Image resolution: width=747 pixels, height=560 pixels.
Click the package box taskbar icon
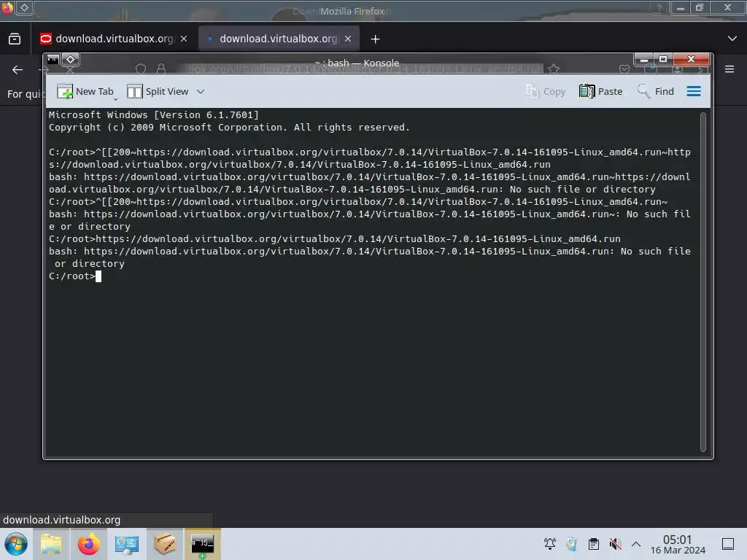coord(165,544)
